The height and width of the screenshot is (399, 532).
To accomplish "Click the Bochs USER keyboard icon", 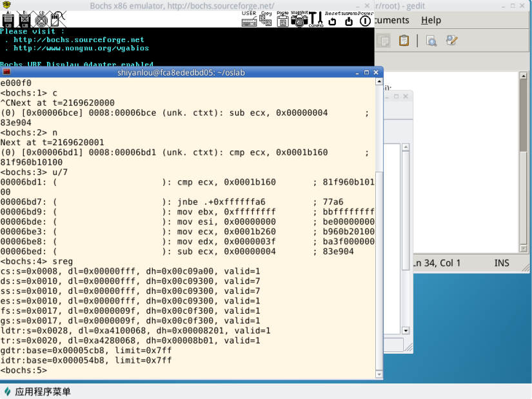I will [249, 19].
